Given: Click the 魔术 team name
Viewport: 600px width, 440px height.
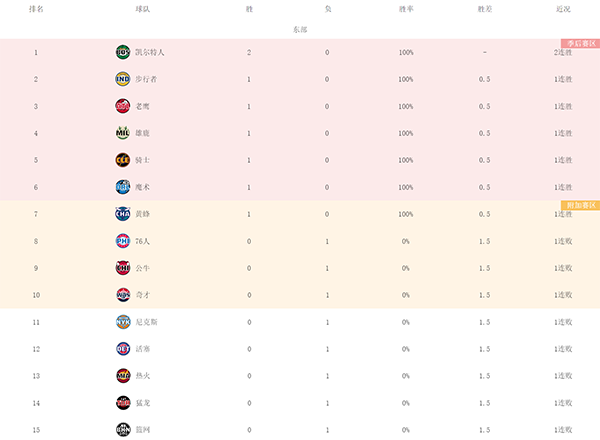Looking at the screenshot, I should click(x=142, y=187).
